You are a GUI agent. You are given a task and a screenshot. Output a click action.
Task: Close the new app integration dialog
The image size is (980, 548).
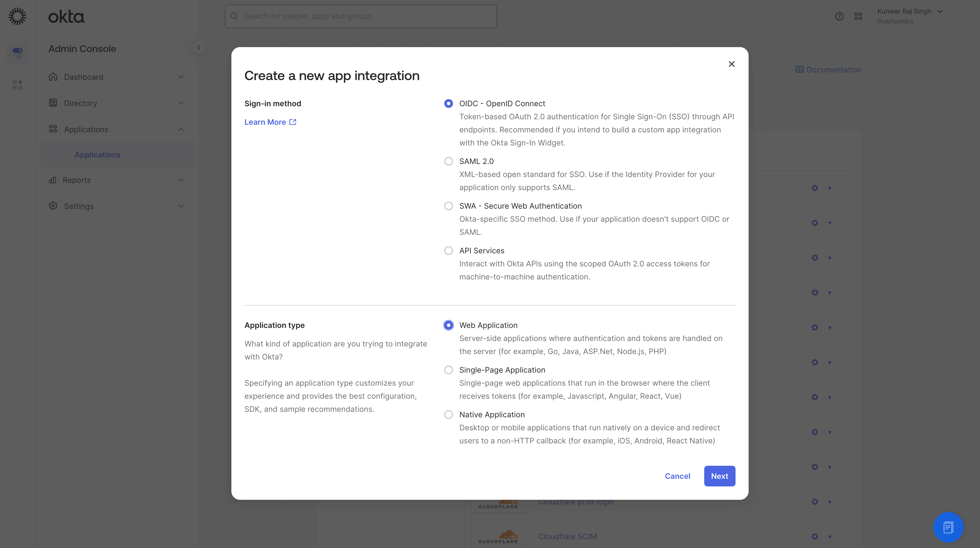pos(731,64)
